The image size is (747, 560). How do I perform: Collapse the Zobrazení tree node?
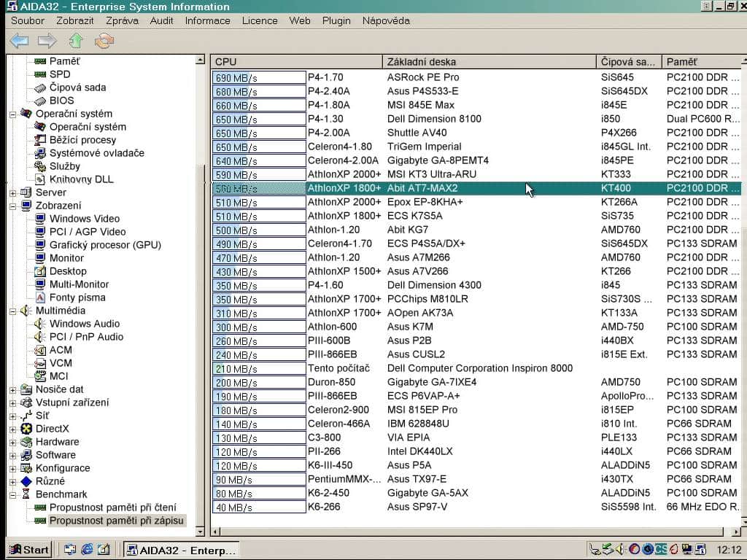pos(13,206)
